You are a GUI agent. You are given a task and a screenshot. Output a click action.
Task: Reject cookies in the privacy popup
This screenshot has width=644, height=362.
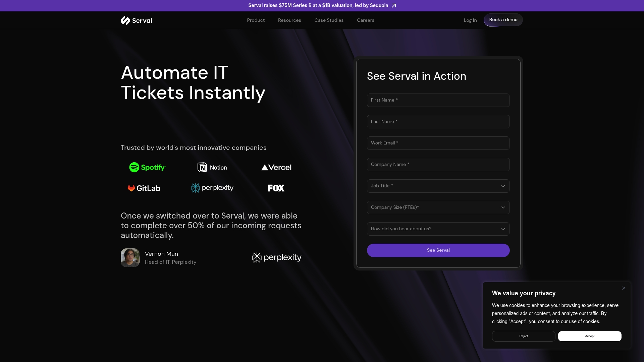[x=523, y=336]
